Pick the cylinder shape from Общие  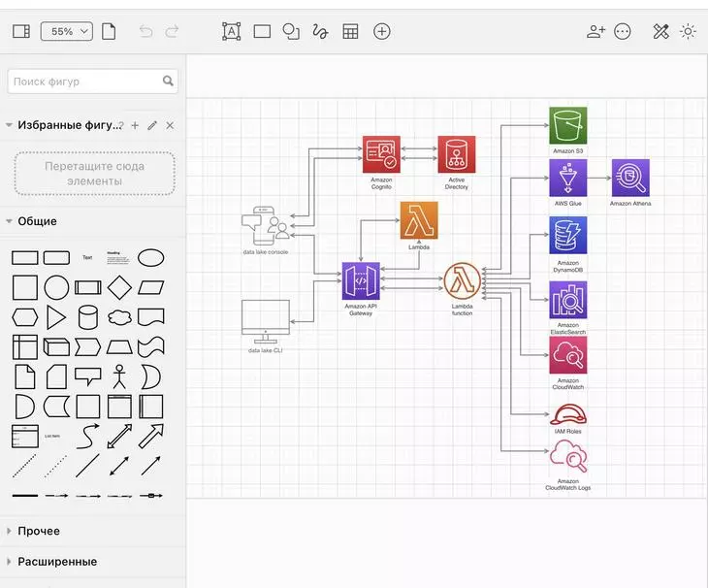(87, 317)
